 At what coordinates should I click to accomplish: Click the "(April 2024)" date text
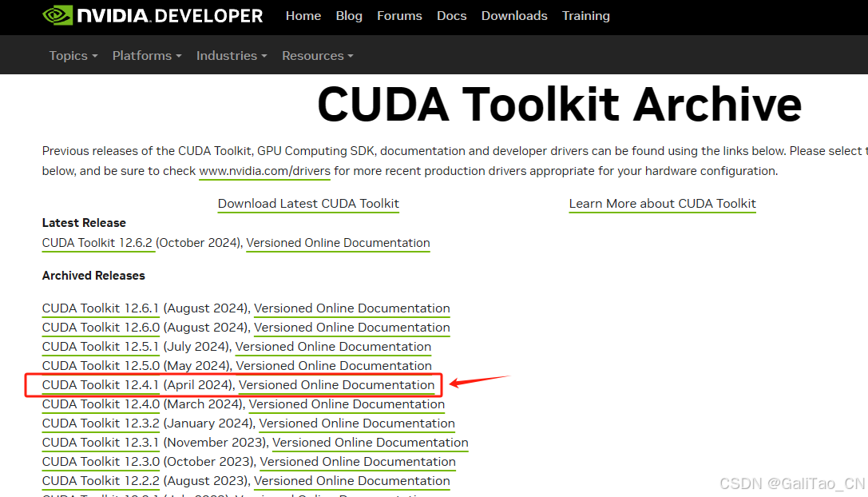[x=200, y=385]
